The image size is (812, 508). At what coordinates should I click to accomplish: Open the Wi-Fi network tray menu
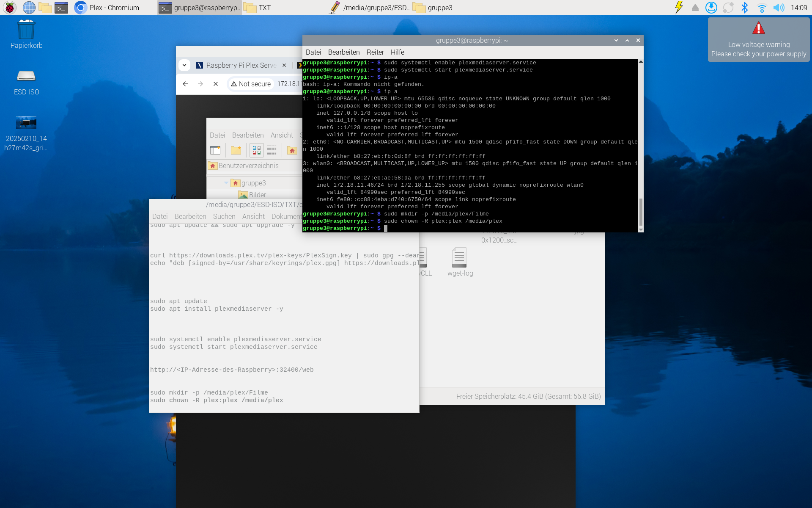pyautogui.click(x=762, y=8)
